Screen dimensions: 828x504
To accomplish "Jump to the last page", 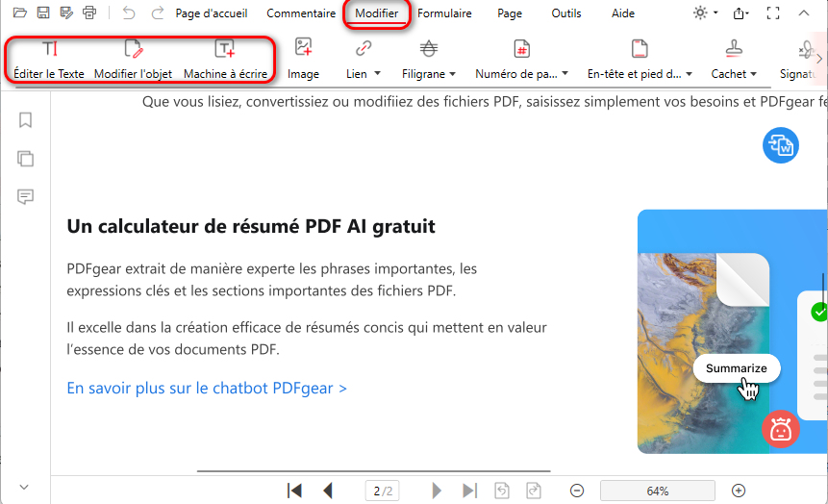I will pyautogui.click(x=469, y=491).
